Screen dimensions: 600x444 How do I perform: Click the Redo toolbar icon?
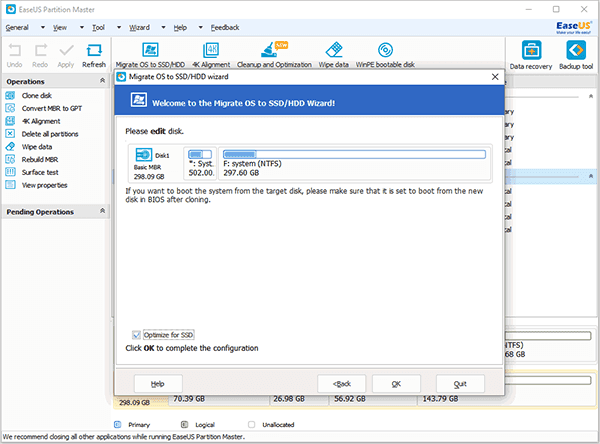40,51
